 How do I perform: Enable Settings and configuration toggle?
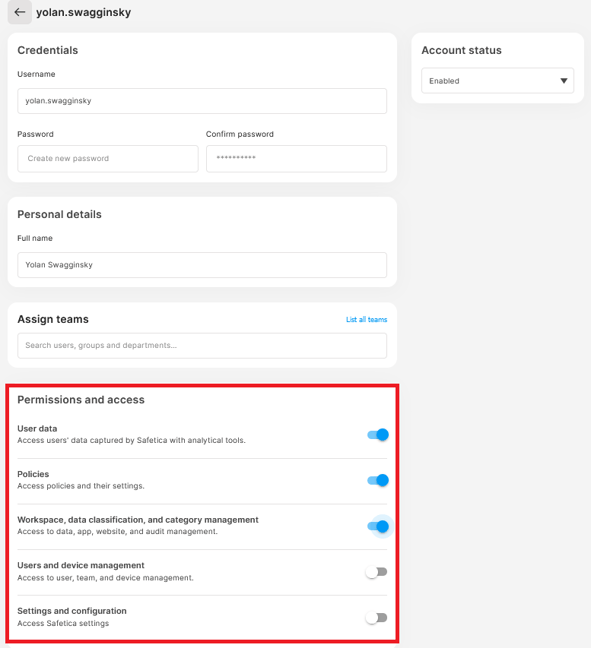(x=377, y=618)
